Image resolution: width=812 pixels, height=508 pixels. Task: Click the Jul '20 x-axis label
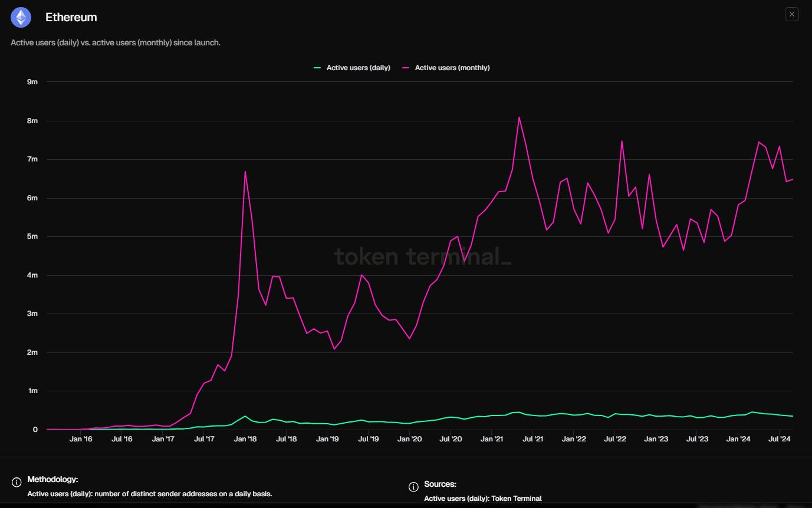451,439
